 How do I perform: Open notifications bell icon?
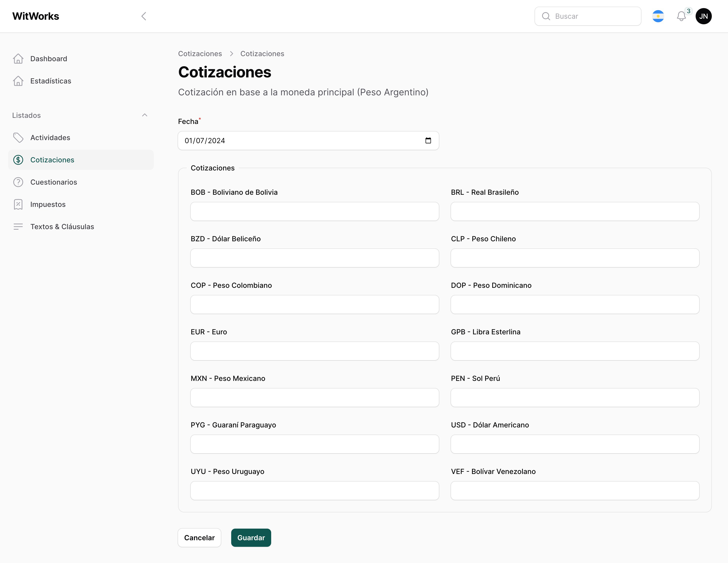coord(681,16)
